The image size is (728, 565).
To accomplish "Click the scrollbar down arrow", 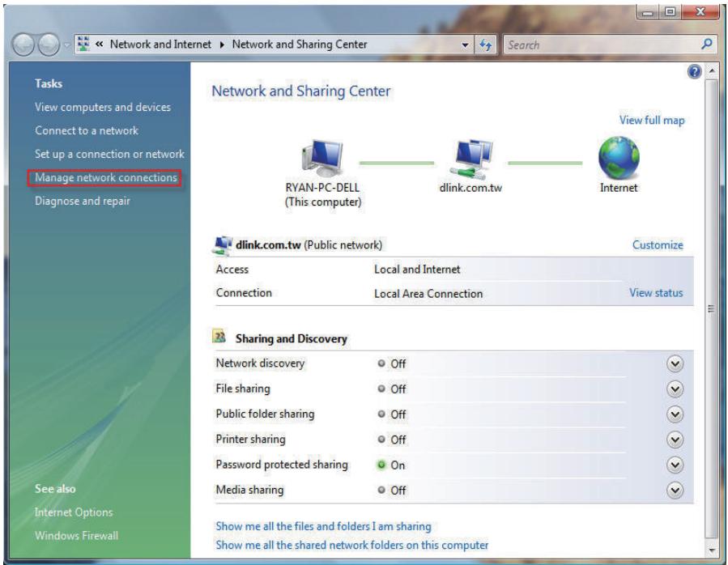I will (711, 550).
